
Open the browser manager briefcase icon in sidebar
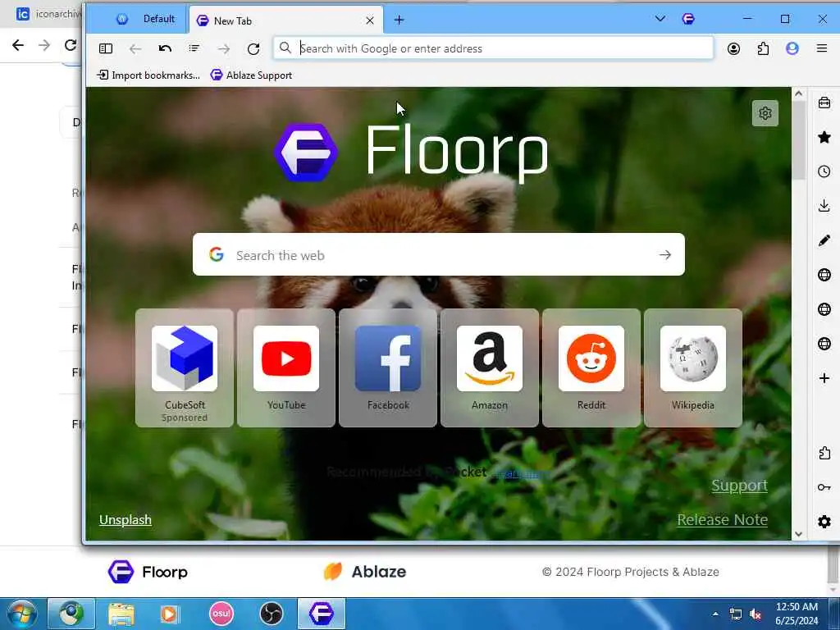(x=824, y=103)
